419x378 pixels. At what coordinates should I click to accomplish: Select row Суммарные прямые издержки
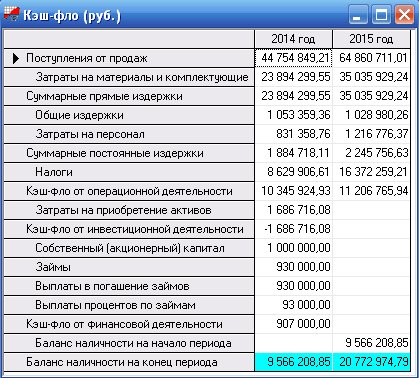129,96
